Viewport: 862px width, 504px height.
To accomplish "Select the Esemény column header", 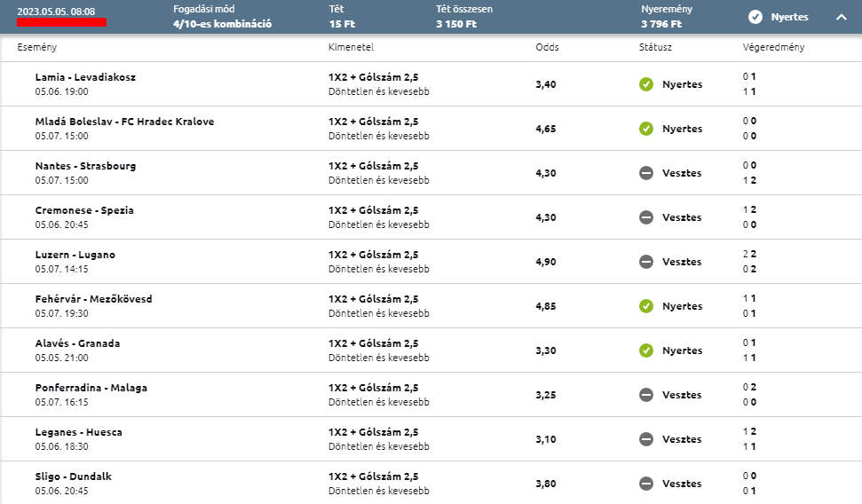I will 36,47.
